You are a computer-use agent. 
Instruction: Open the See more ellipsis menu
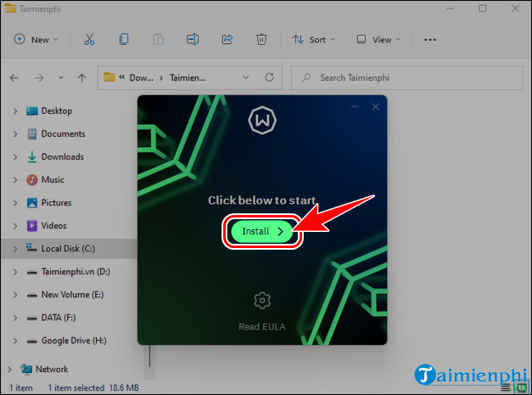pos(430,40)
